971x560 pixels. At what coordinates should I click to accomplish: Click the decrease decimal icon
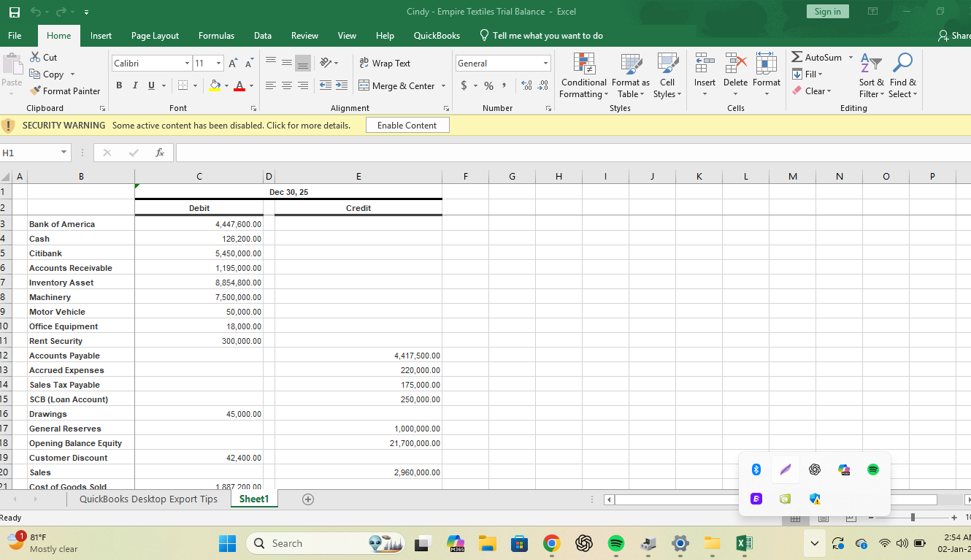[542, 86]
